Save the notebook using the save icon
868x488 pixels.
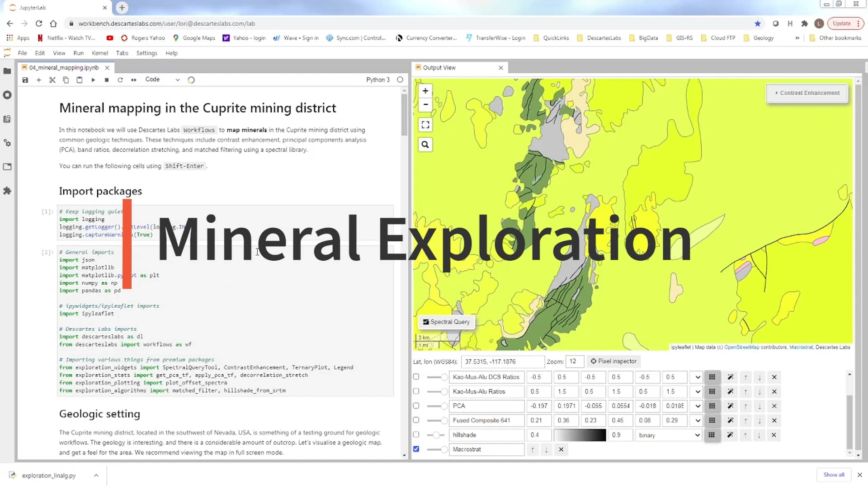pos(25,80)
